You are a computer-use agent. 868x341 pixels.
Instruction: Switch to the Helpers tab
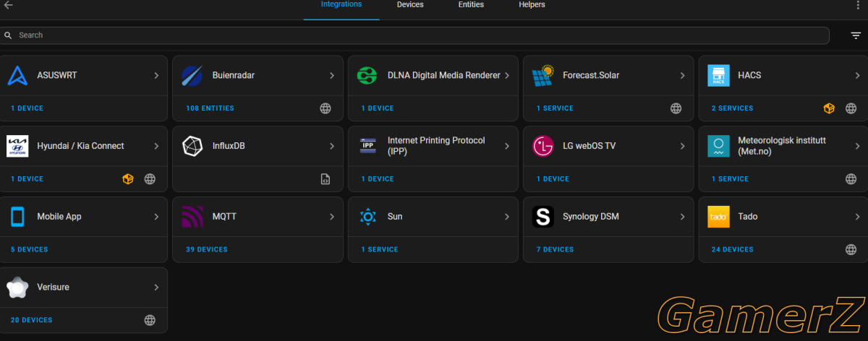pyautogui.click(x=532, y=5)
